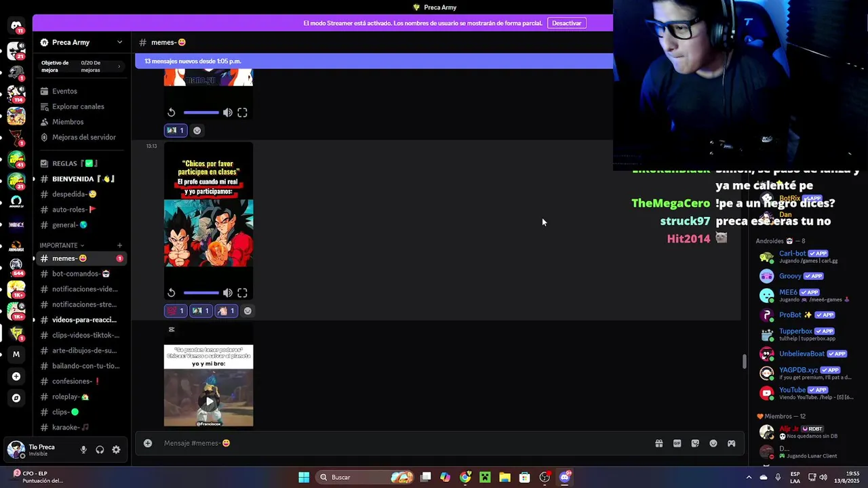The height and width of the screenshot is (488, 868).
Task: Click the chat scrollbar thumb
Action: 744,361
